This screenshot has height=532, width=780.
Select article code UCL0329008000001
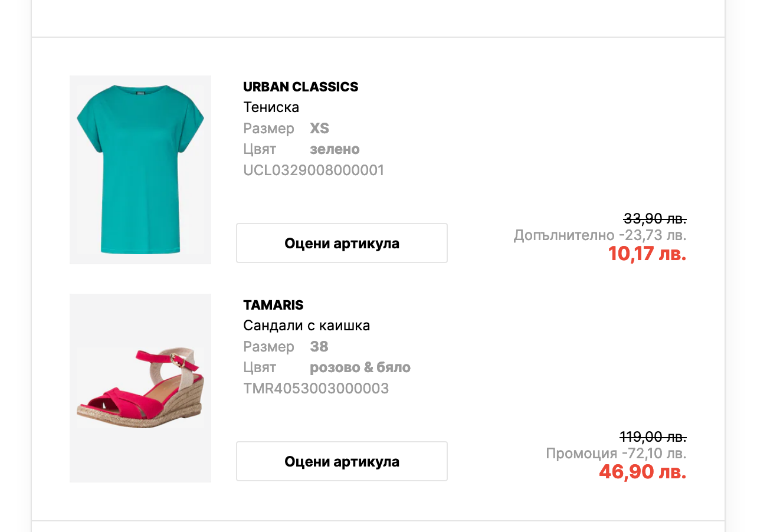point(313,170)
